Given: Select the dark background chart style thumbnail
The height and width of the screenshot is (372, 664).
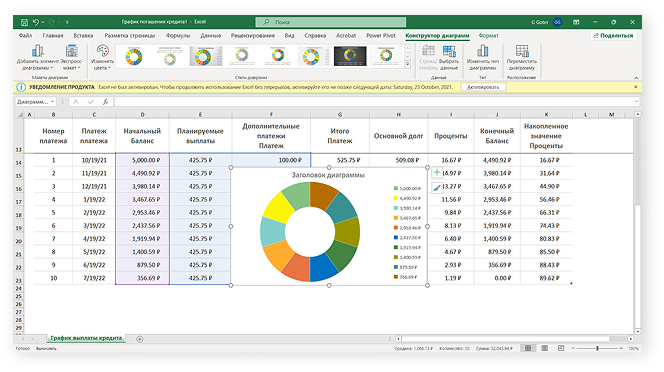Looking at the screenshot, I should tap(350, 56).
